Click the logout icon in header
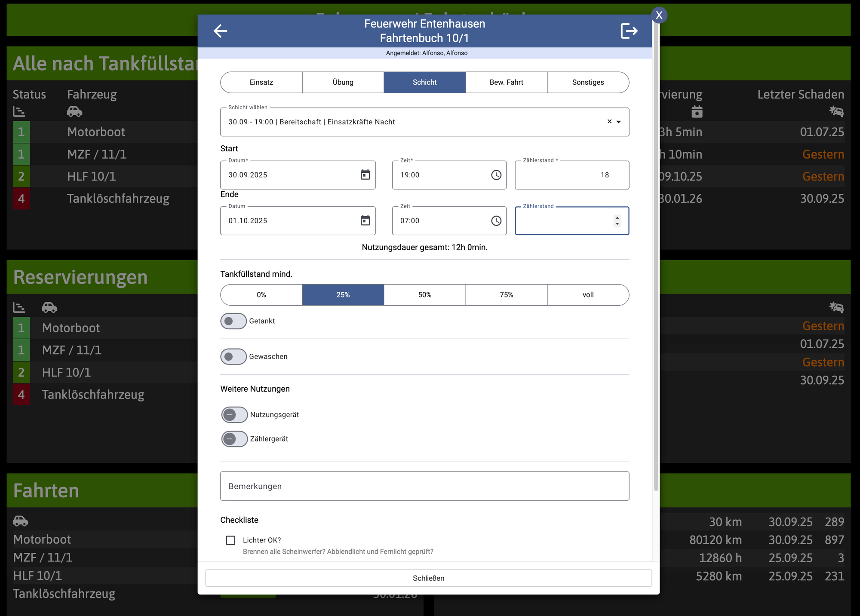The image size is (860, 616). (629, 31)
